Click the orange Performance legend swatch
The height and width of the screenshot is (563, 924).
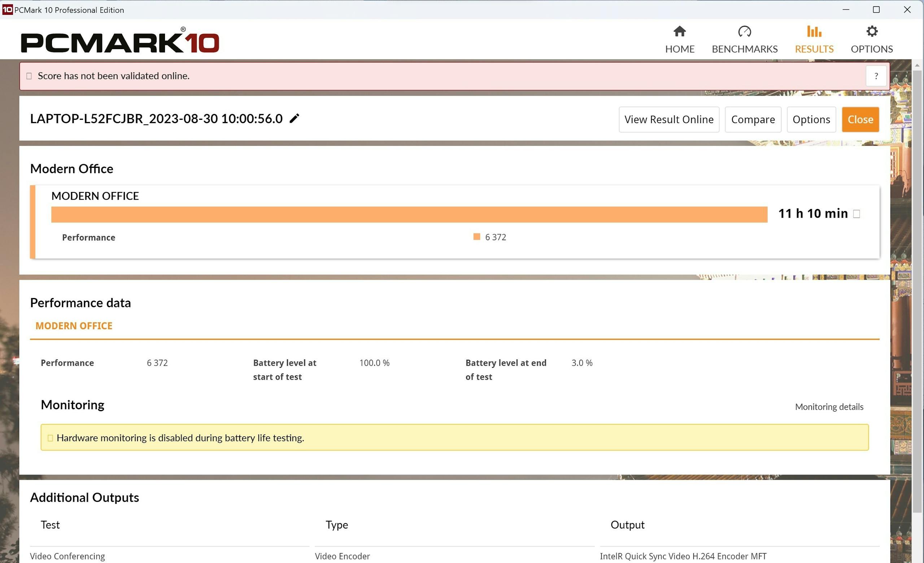477,237
